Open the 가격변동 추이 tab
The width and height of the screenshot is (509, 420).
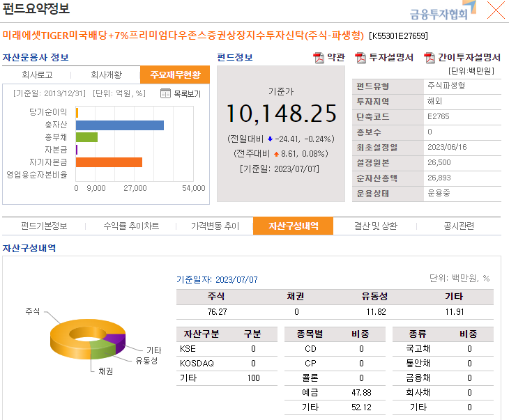[215, 226]
